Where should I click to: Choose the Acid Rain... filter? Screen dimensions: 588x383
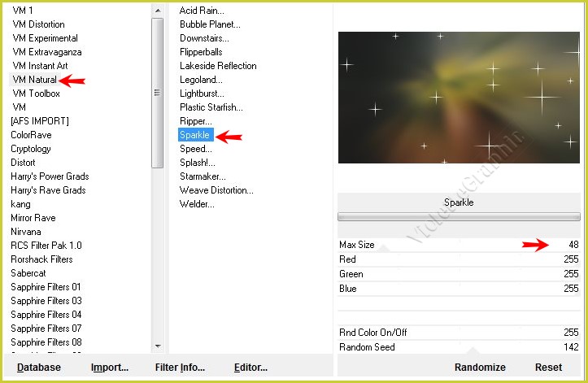[x=203, y=11]
